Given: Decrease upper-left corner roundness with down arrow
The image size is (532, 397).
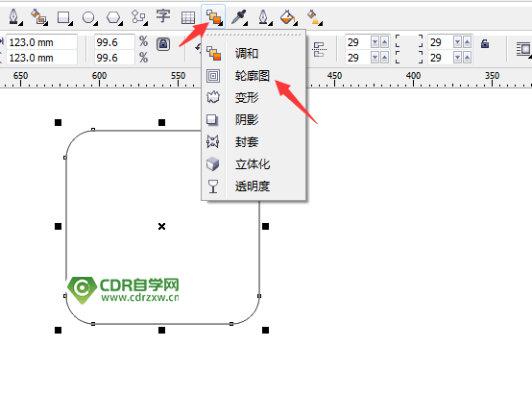Looking at the screenshot, I should tap(375, 42).
